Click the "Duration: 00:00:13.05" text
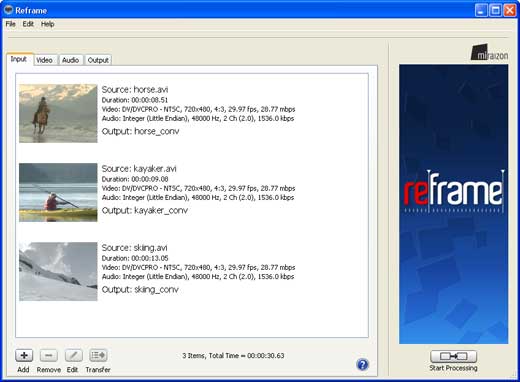Screen dimensions: 520x382 pos(135,258)
